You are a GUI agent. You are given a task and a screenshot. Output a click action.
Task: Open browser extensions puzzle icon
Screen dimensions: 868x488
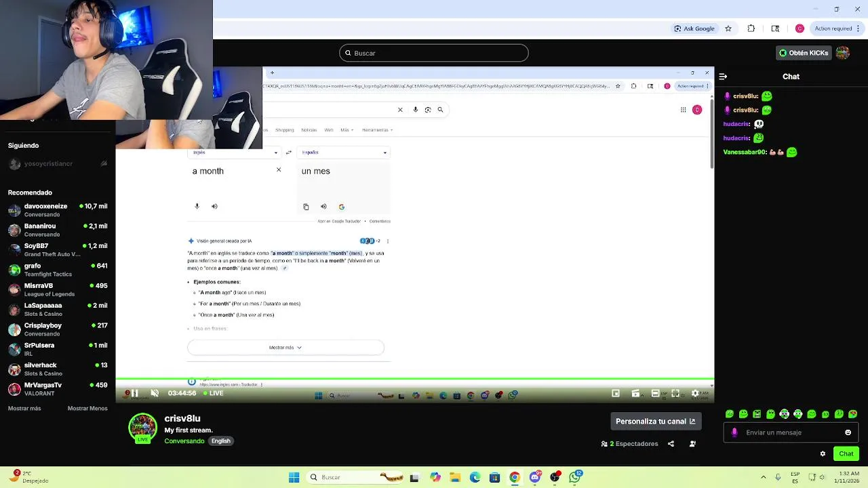pos(751,28)
